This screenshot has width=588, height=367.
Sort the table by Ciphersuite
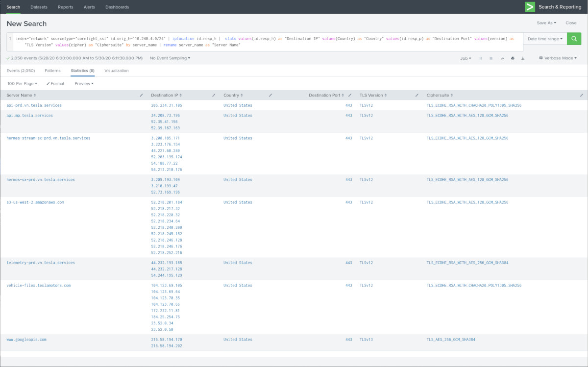point(440,95)
